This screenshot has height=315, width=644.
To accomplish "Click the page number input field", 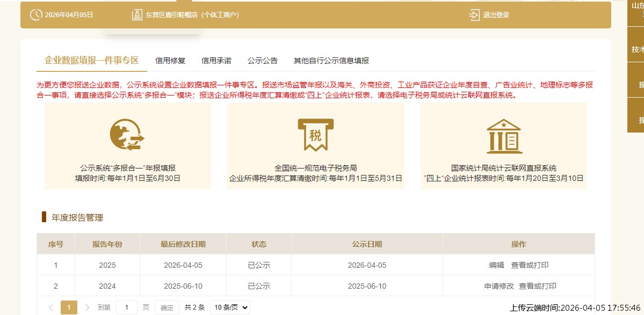I will point(127,307).
